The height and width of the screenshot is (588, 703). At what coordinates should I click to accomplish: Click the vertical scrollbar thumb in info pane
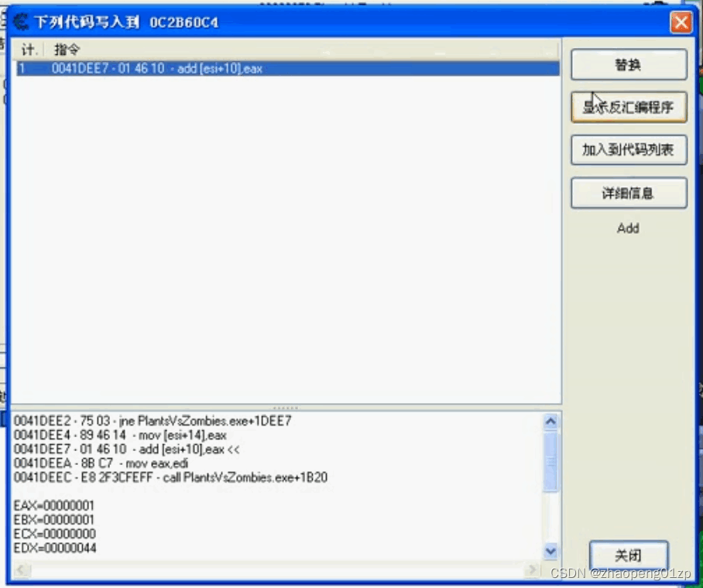[550, 461]
